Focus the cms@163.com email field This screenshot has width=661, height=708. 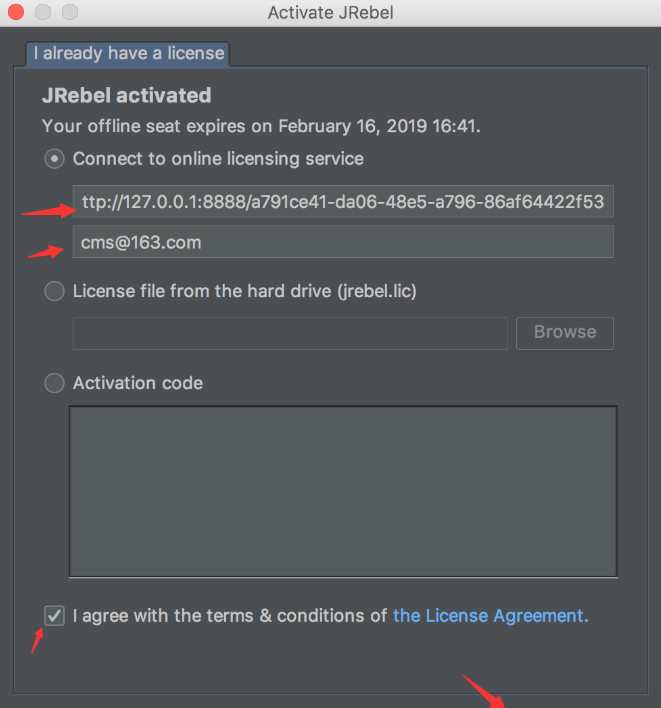tap(342, 242)
